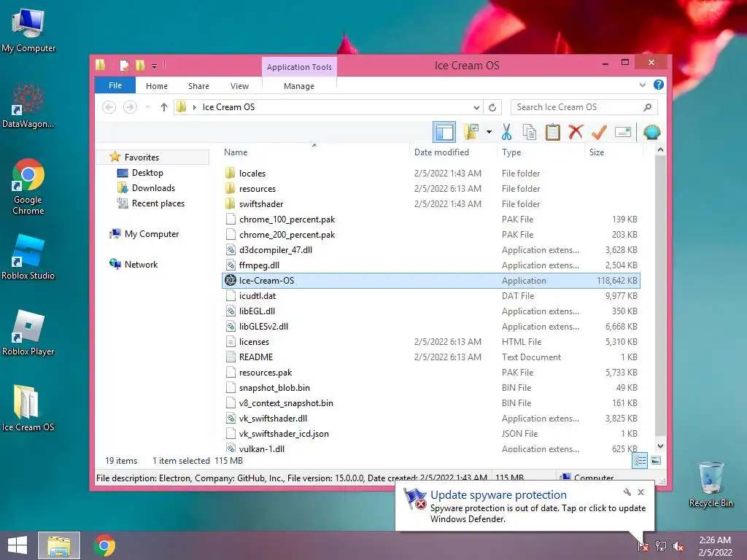This screenshot has height=560, width=747.
Task: Click the search magnifier icon
Action: (647, 107)
